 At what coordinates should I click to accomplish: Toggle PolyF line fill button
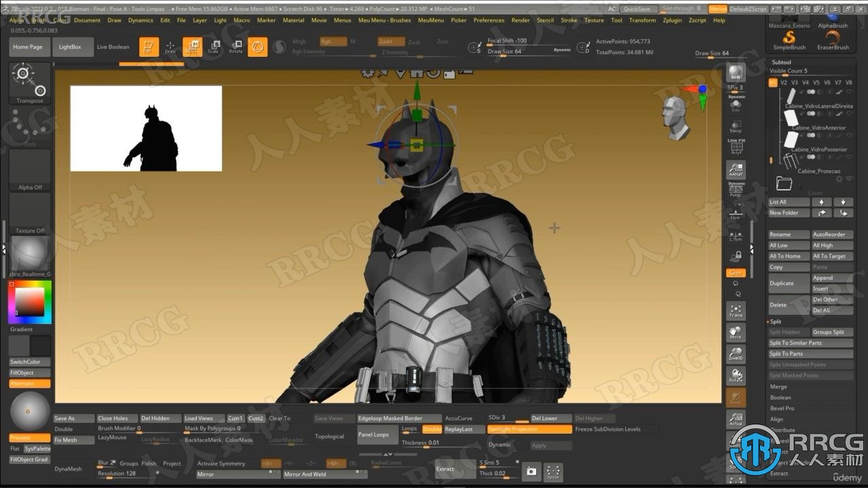tap(736, 147)
